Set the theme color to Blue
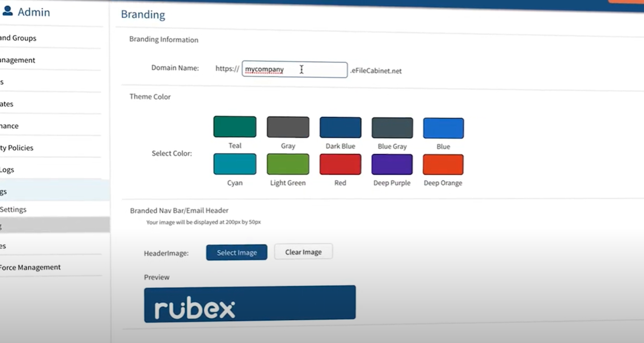The image size is (644, 343). tap(443, 128)
